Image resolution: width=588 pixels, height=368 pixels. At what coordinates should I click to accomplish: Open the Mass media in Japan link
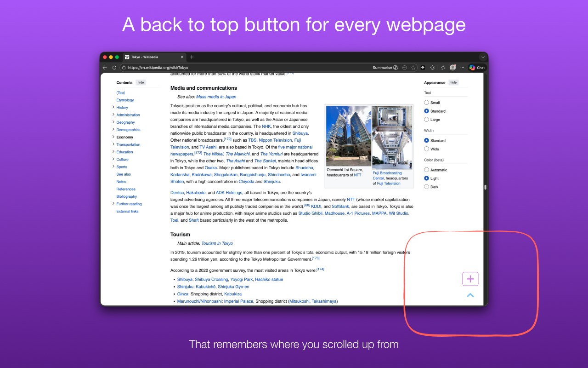216,97
